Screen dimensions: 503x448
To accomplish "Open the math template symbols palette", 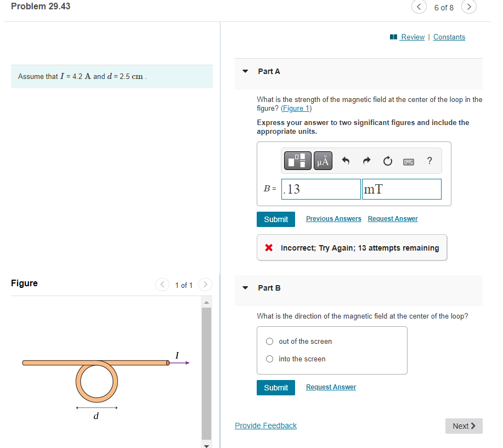I will coord(297,160).
